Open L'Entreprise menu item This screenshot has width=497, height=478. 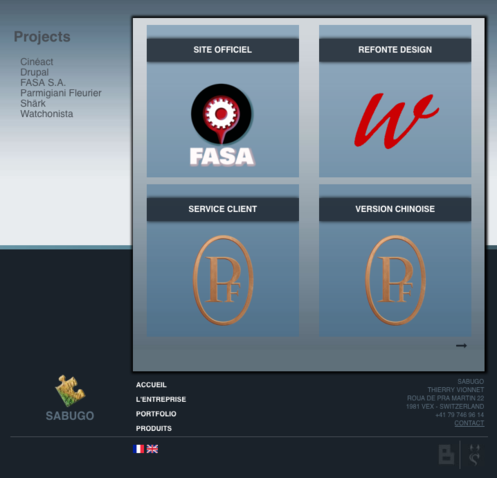click(x=161, y=399)
